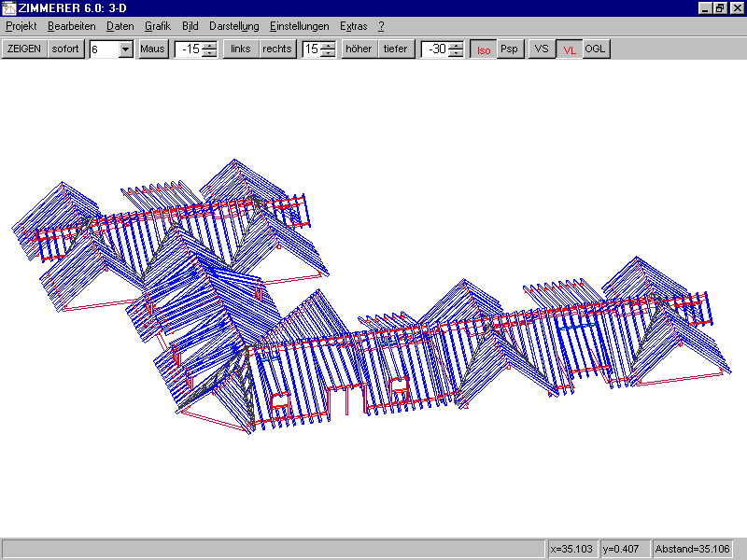Click the spinner arrows beside value 15

[328, 49]
